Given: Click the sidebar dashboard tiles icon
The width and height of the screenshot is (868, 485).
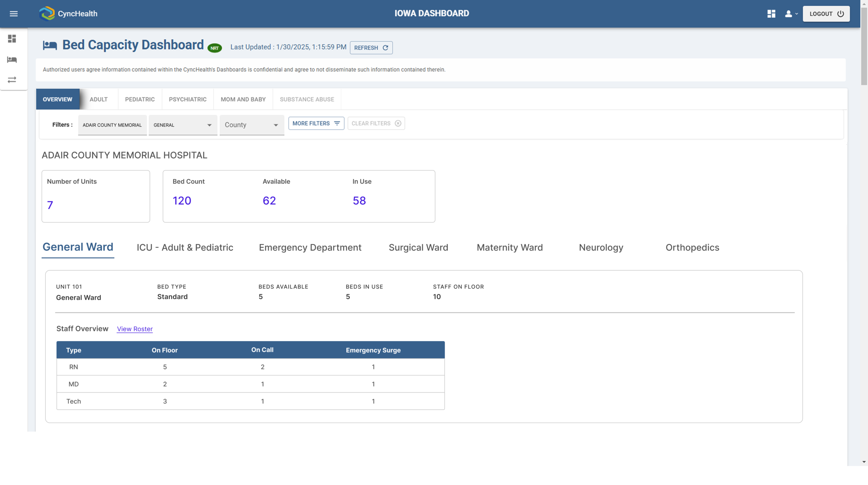Looking at the screenshot, I should 12,39.
